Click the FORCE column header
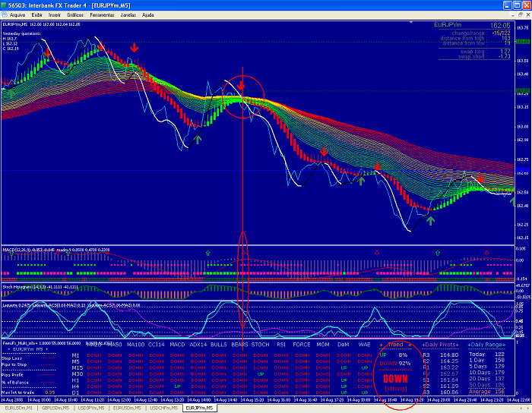This screenshot has width=532, height=413. pyautogui.click(x=302, y=345)
